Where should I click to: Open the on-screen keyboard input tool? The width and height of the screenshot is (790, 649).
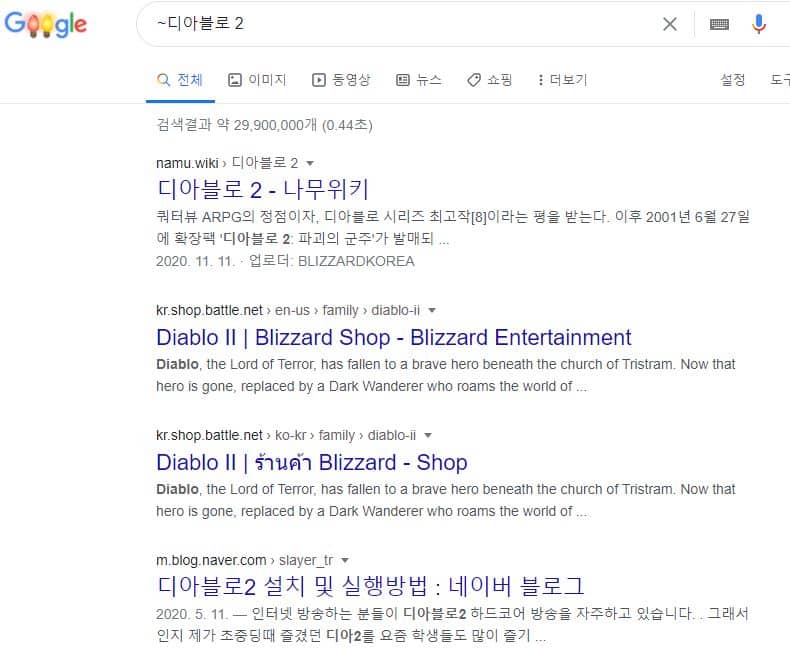719,24
